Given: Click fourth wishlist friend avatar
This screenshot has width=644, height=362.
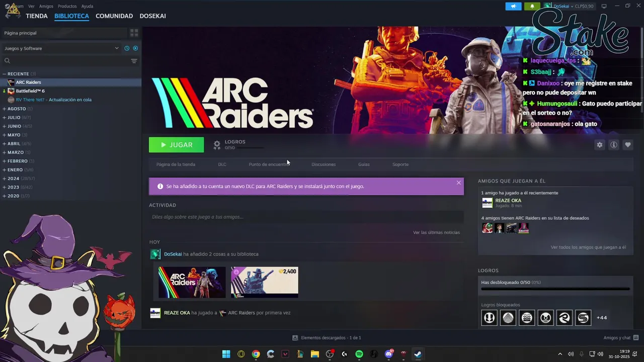Looking at the screenshot, I should (x=523, y=228).
